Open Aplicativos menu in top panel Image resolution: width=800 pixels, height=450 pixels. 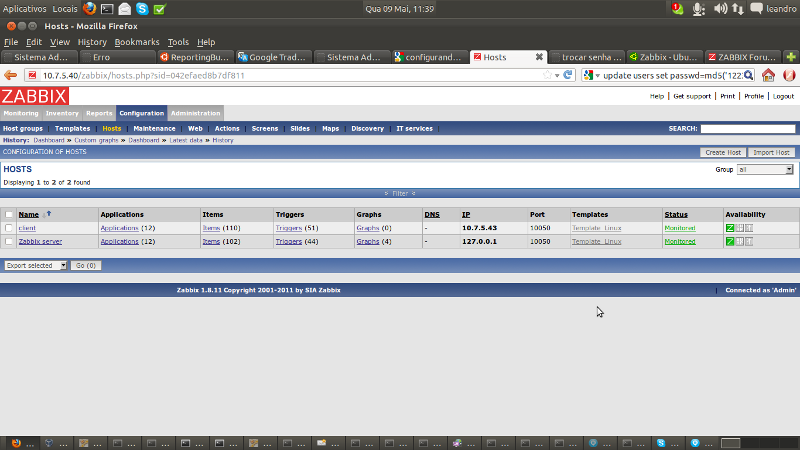coord(24,9)
